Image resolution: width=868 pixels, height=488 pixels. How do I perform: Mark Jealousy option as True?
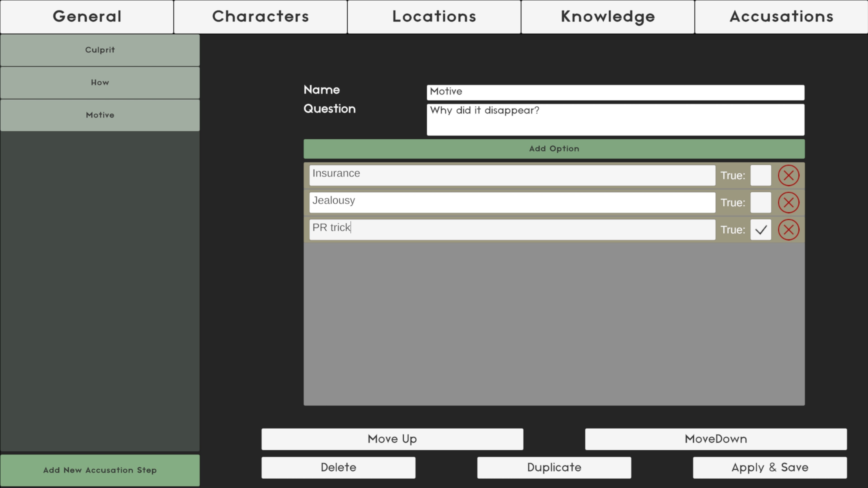point(761,203)
